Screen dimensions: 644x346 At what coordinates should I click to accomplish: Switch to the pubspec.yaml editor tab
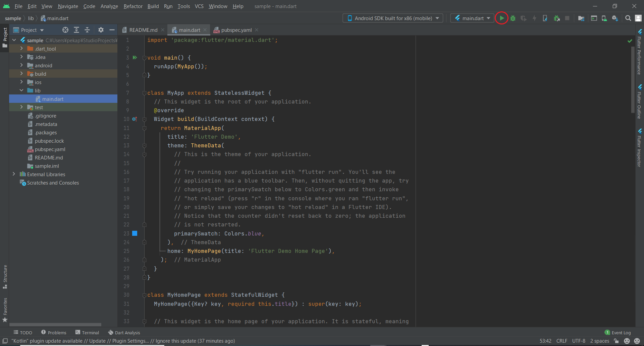click(x=236, y=30)
